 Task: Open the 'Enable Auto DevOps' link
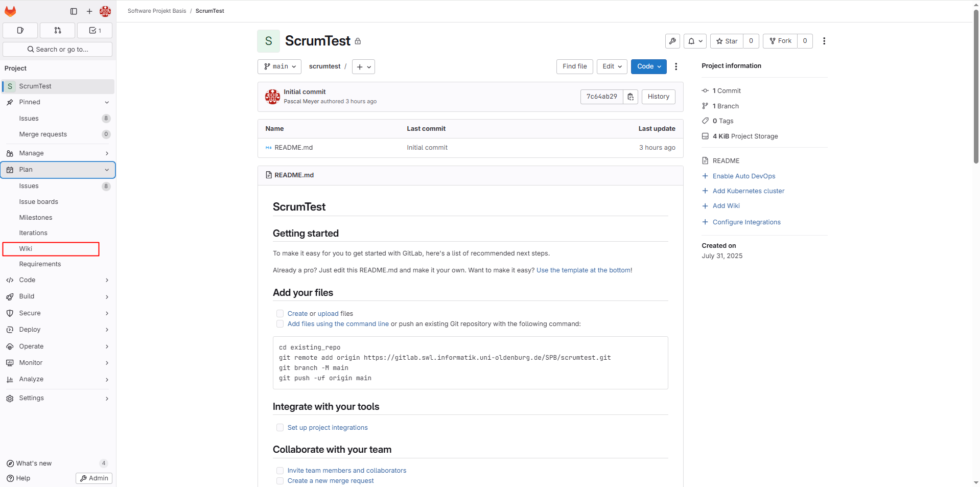[743, 176]
